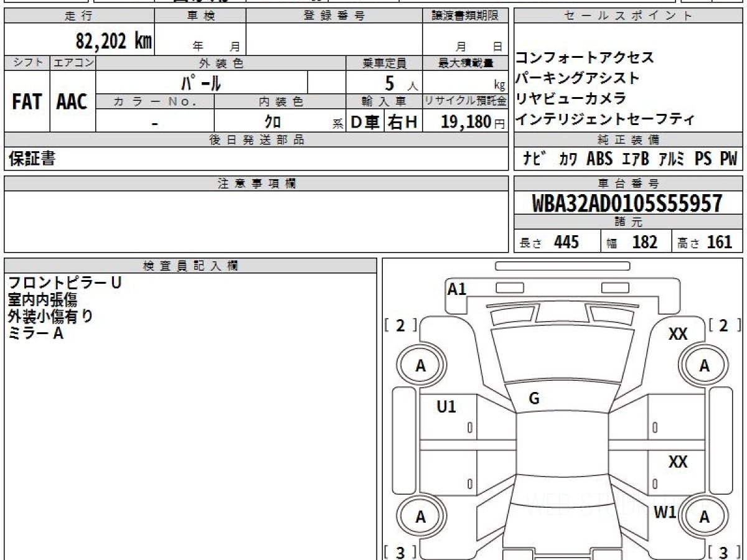This screenshot has height=560, width=747.
Task: Click the 右H steering position cell
Action: (x=403, y=122)
